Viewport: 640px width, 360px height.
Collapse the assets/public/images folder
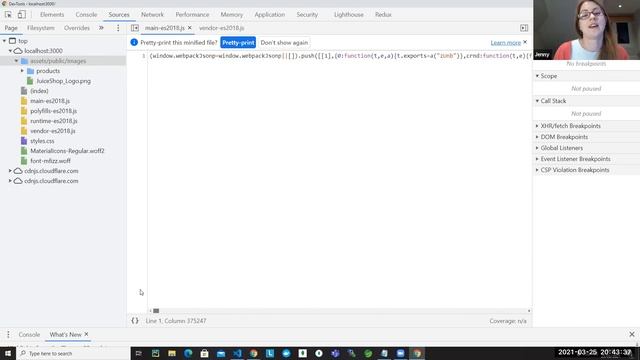(16, 61)
